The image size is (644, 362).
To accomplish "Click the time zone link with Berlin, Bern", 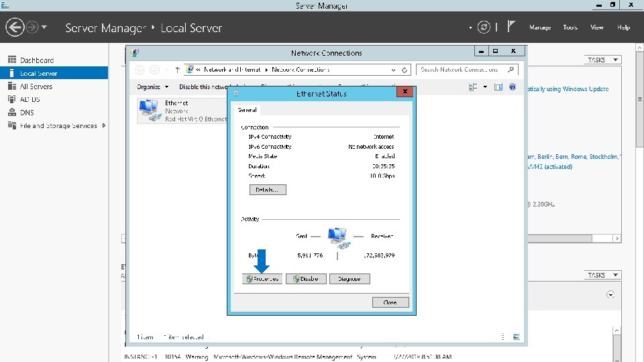I will [575, 157].
